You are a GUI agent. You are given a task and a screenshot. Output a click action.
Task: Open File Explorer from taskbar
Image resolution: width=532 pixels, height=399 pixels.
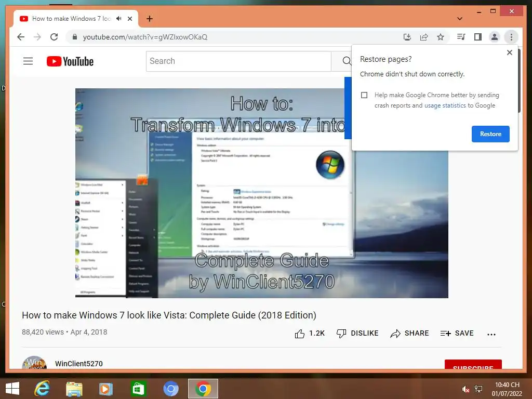(74, 389)
